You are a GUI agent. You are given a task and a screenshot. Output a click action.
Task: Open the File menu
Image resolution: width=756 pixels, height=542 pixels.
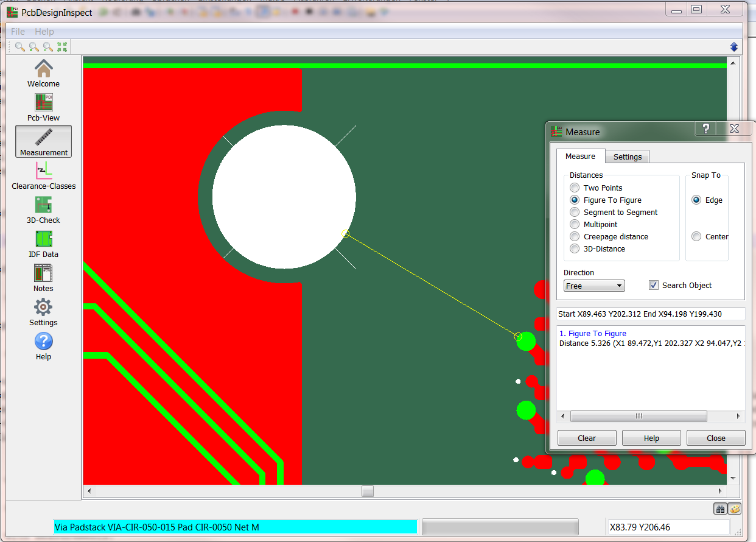(x=18, y=31)
